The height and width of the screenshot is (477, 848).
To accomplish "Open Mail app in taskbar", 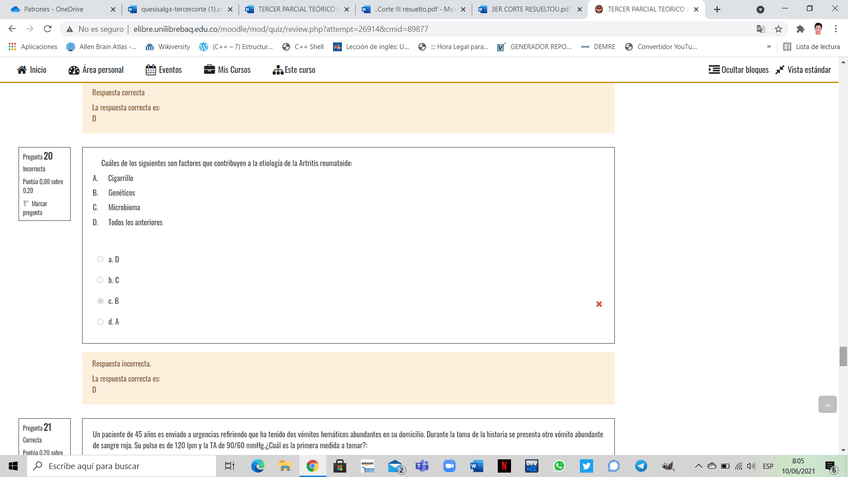I will [395, 466].
